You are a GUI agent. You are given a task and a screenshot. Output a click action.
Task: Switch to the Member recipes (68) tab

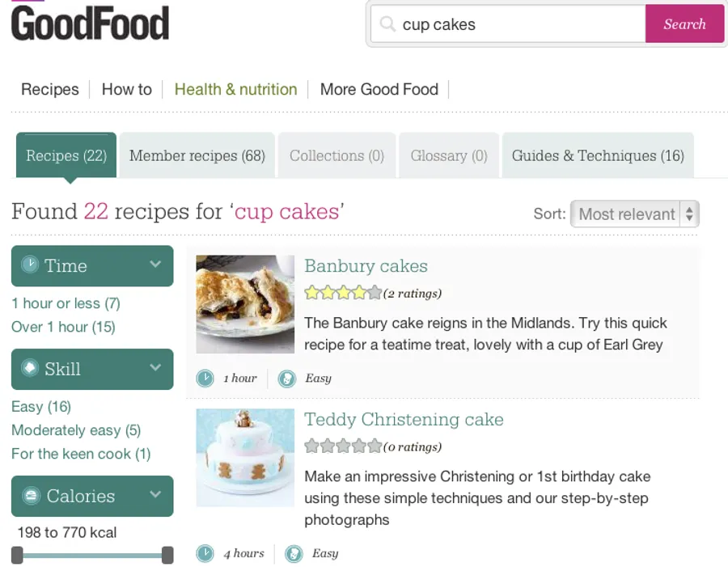coord(197,156)
